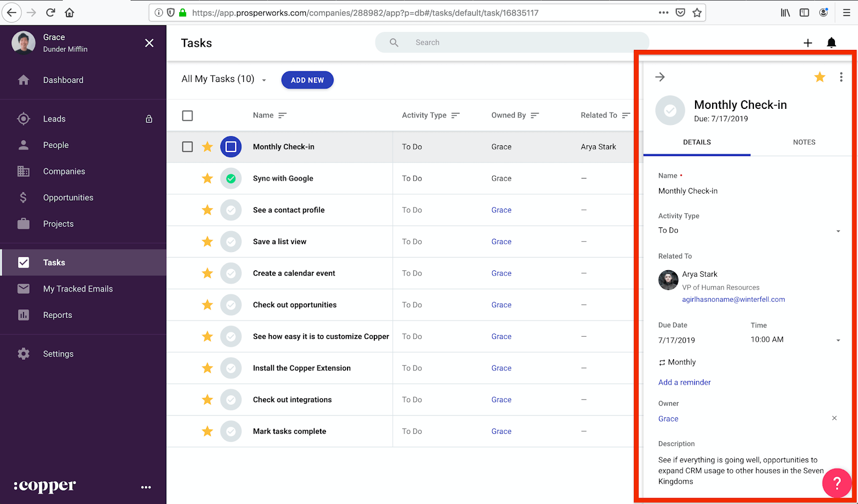This screenshot has height=504, width=858.
Task: Click the Monthly repeat icon
Action: coord(662,362)
